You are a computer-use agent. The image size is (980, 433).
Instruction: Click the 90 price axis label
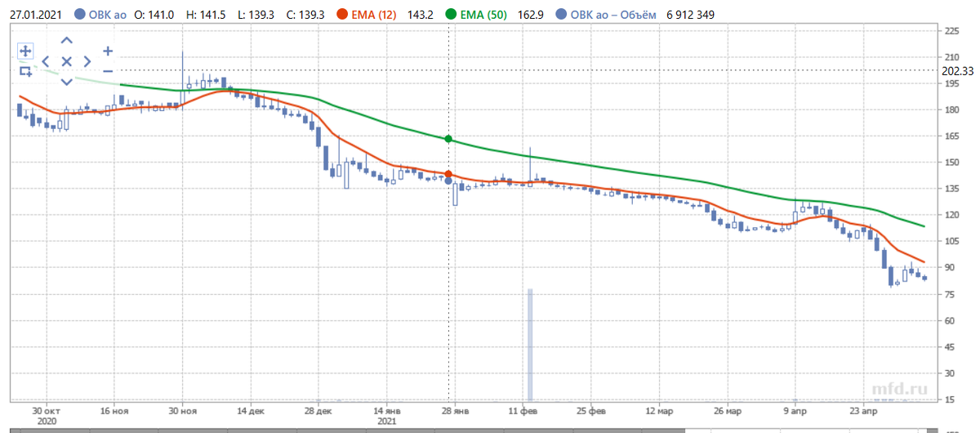point(949,268)
